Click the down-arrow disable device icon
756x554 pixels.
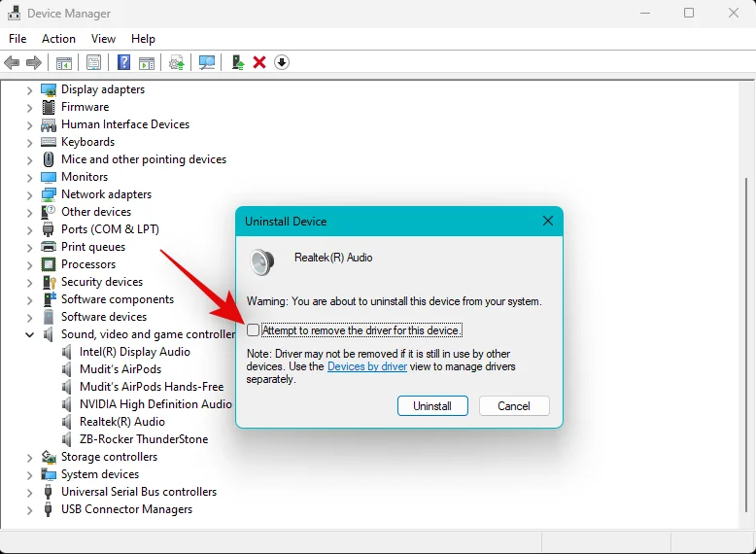pos(282,62)
